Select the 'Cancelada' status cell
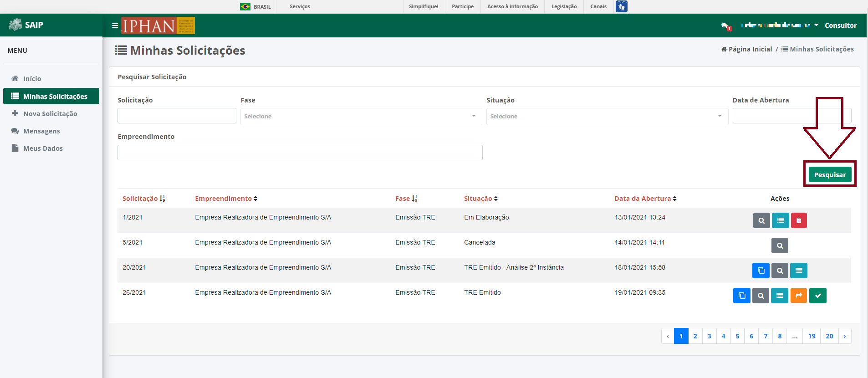The height and width of the screenshot is (378, 868). [480, 242]
